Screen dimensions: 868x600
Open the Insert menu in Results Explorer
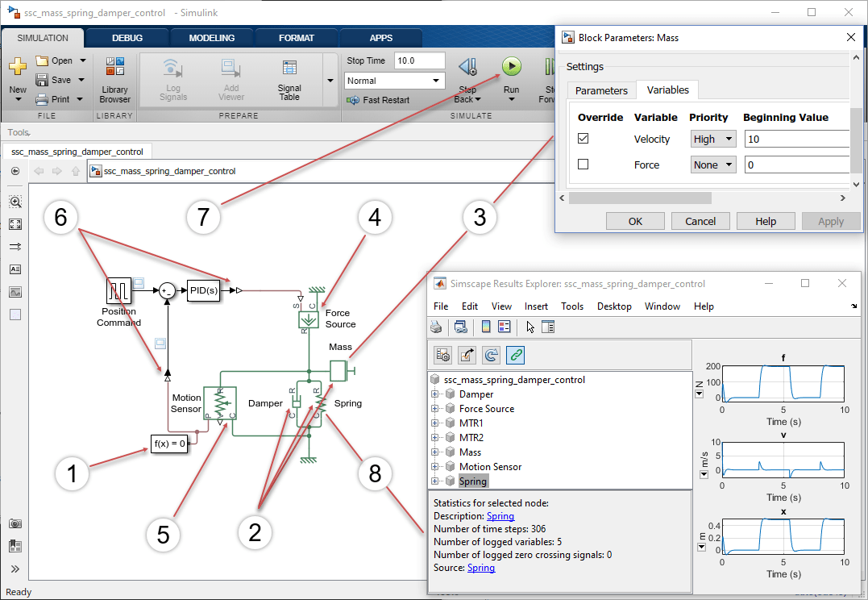click(x=536, y=306)
